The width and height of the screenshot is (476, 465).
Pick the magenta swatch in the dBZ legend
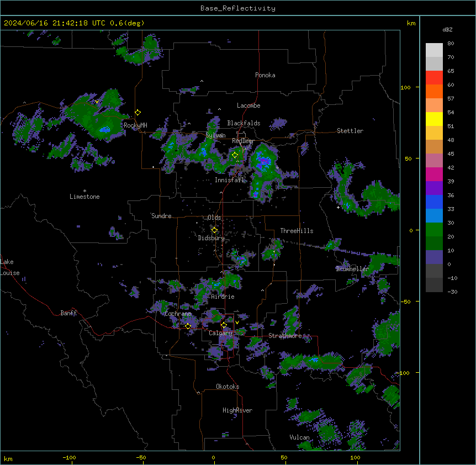pos(434,174)
